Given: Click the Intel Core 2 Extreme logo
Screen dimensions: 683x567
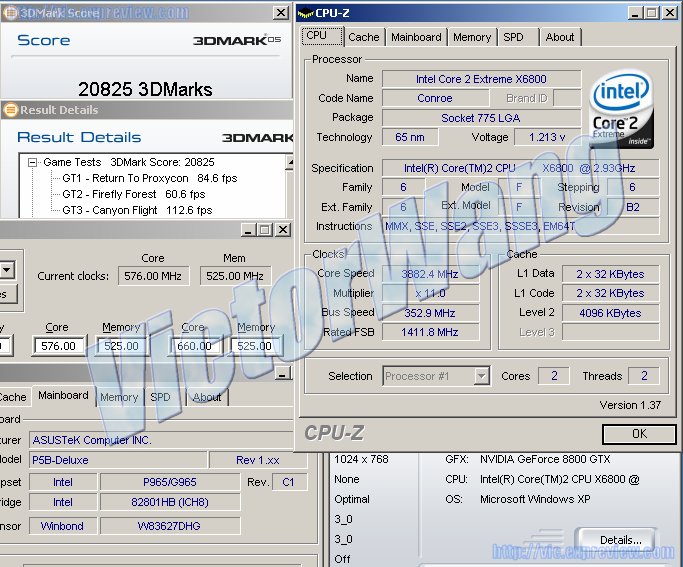Looking at the screenshot, I should [x=622, y=109].
